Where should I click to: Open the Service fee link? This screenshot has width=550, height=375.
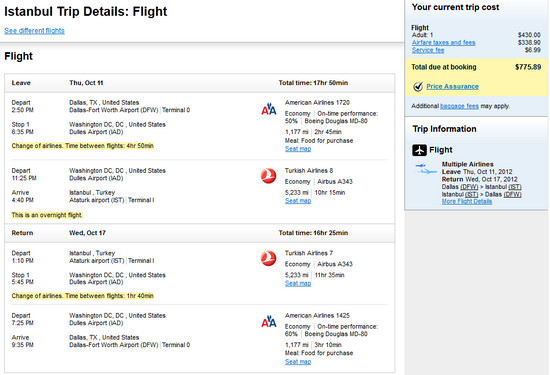[428, 50]
